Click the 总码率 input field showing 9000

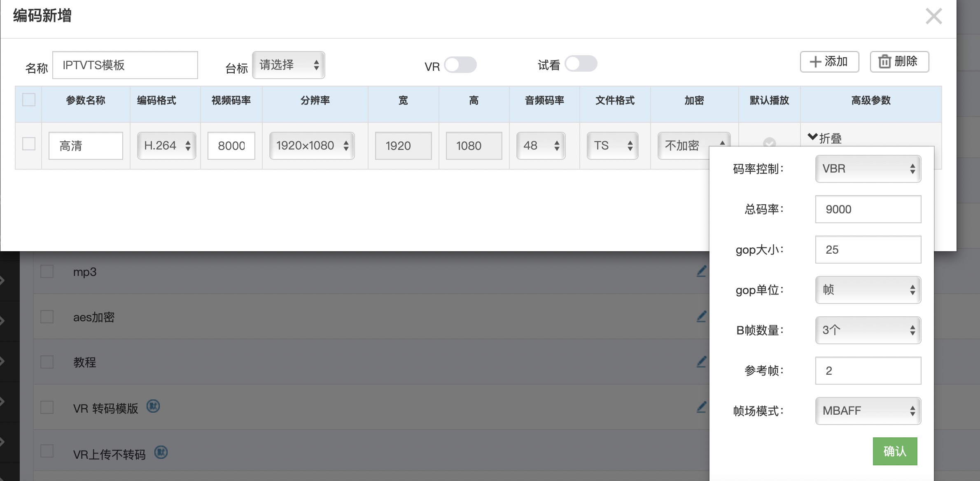coord(868,209)
